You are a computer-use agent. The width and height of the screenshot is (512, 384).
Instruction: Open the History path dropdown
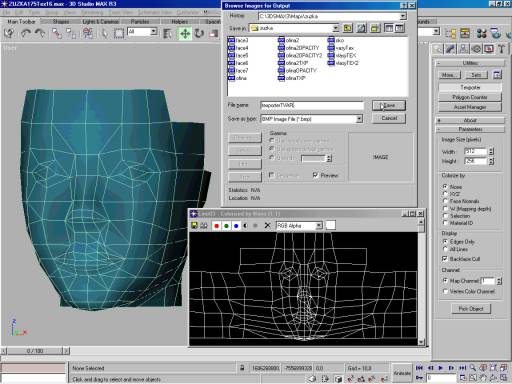403,16
